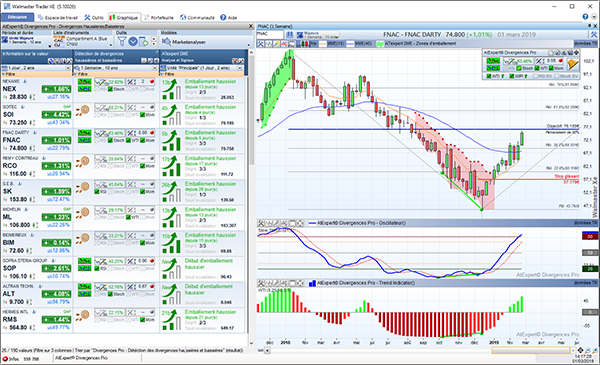The height and width of the screenshot is (365, 600).
Task: Toggle Mom checkbox in chart Divergences Pro panel
Action: [x=551, y=68]
